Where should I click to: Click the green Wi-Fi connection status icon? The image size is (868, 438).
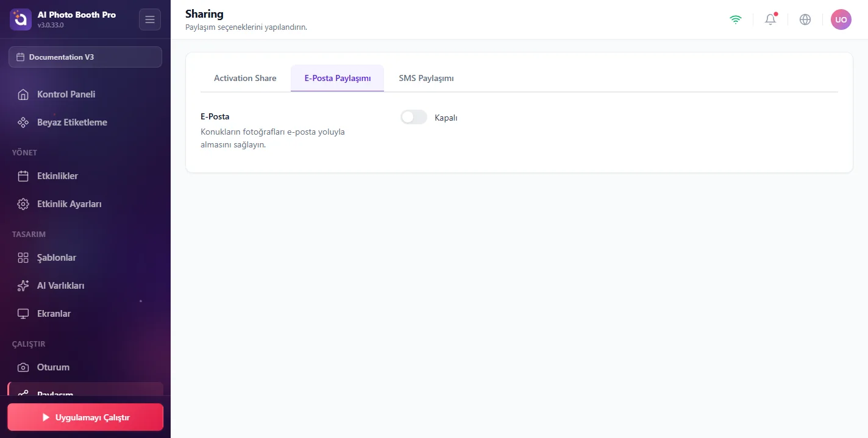(x=736, y=19)
